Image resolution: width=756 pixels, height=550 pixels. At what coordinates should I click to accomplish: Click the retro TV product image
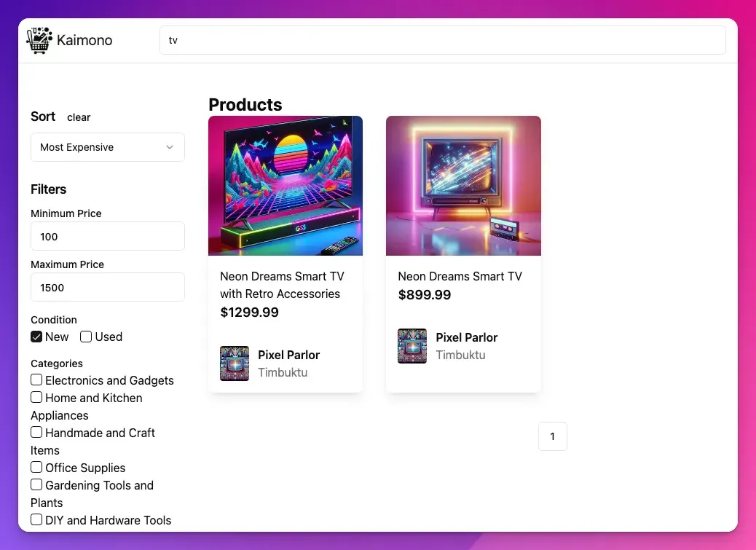pyautogui.click(x=463, y=186)
